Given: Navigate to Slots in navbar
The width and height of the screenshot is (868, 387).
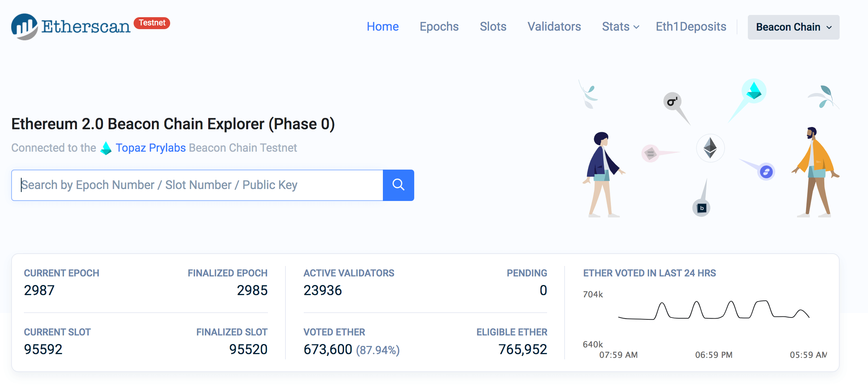Looking at the screenshot, I should click(493, 27).
